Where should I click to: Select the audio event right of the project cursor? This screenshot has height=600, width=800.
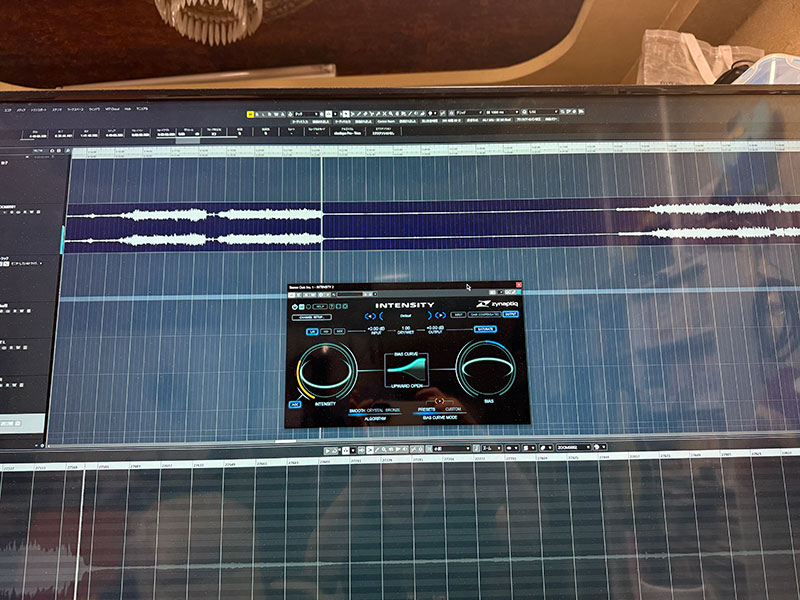(561, 223)
